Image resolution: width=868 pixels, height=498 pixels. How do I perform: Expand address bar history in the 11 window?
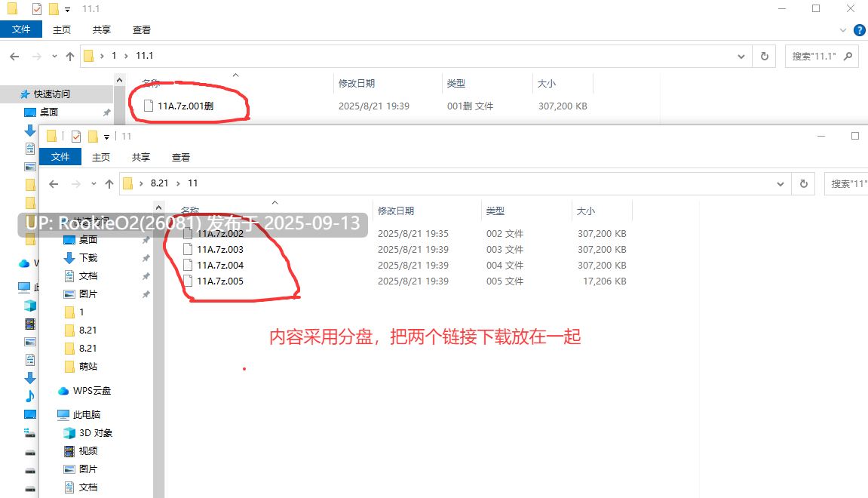(x=781, y=183)
